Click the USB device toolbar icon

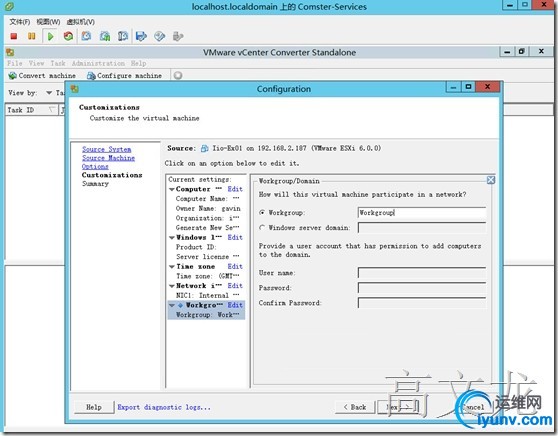[x=178, y=36]
